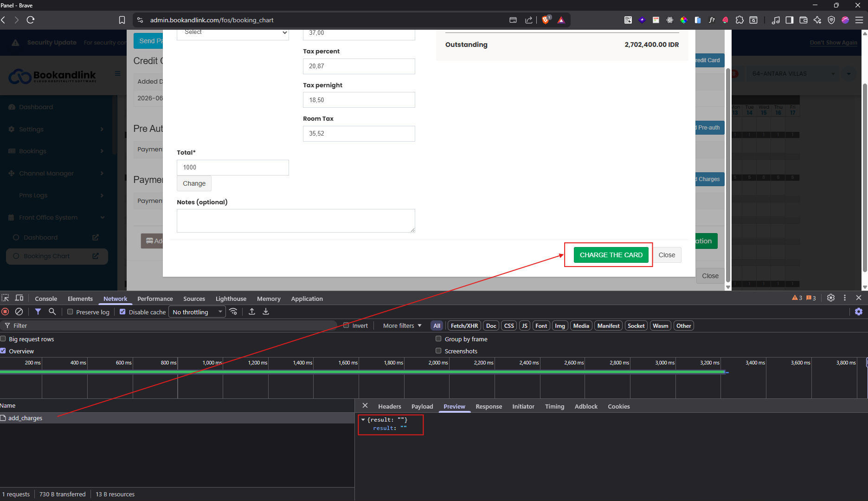
Task: Expand the Settings sidebar menu
Action: [x=56, y=129]
